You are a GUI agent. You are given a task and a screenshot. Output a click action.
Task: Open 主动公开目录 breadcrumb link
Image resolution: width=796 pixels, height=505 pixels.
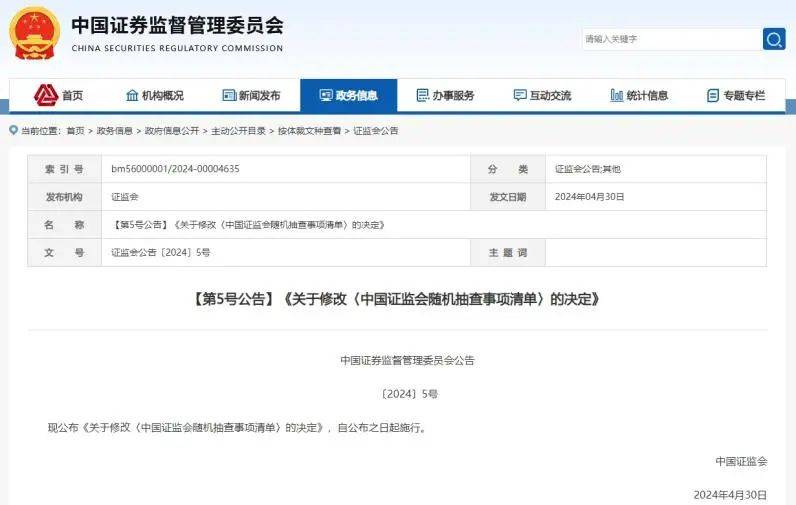[238, 131]
